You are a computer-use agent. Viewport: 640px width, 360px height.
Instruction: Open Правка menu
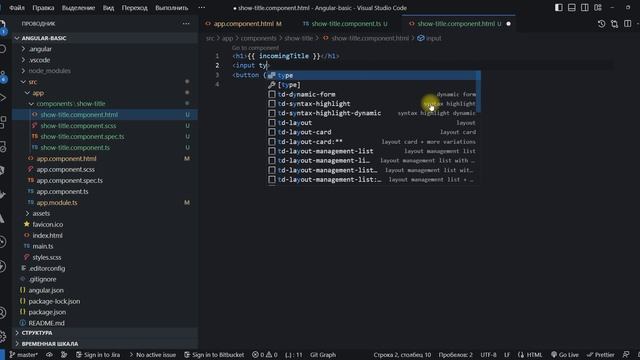(43, 8)
